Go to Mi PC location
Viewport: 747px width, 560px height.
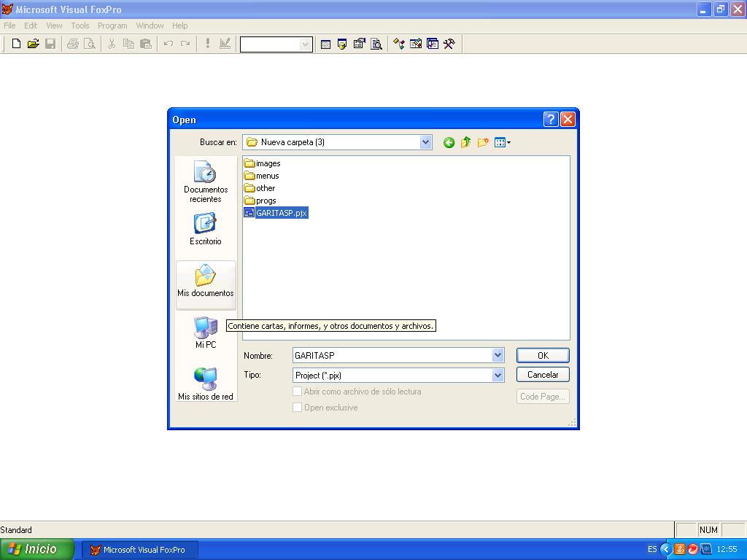pyautogui.click(x=206, y=332)
